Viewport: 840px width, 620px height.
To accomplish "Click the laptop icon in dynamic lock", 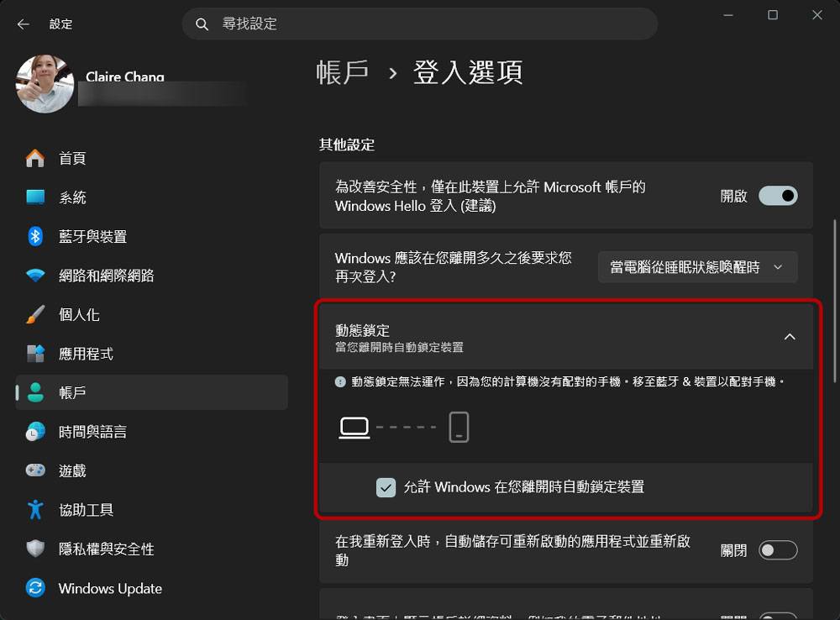I will 354,428.
